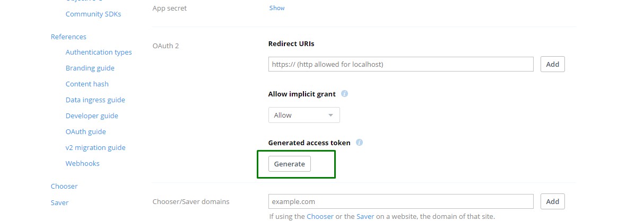644x221 pixels.
Task: Click the info icon beside Allow implicit grant
Action: pos(344,94)
